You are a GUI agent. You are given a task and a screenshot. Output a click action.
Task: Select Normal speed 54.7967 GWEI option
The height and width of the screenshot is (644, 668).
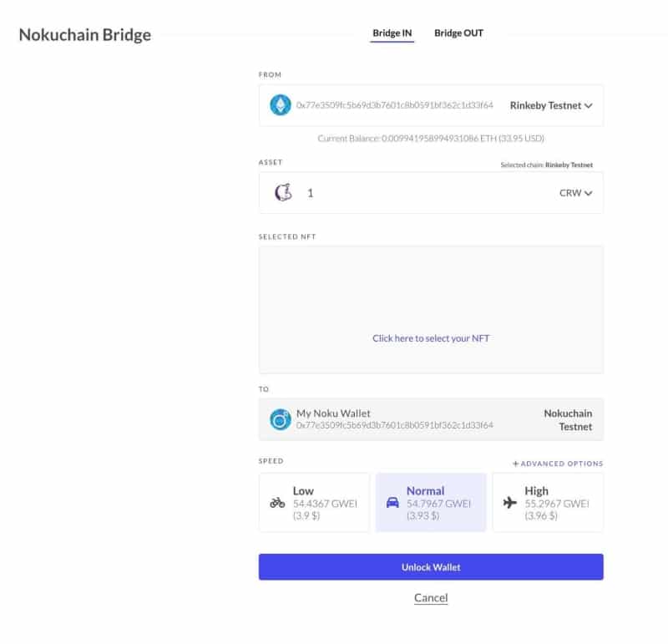click(431, 503)
